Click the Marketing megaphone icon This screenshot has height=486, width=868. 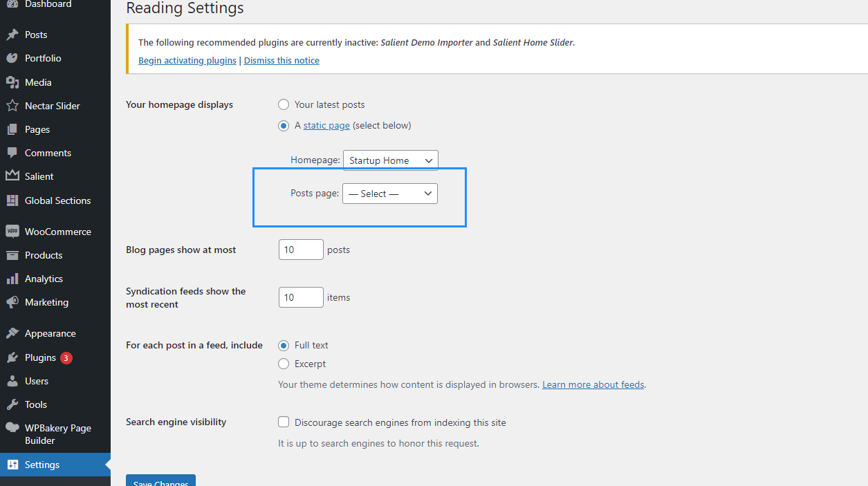pyautogui.click(x=12, y=302)
